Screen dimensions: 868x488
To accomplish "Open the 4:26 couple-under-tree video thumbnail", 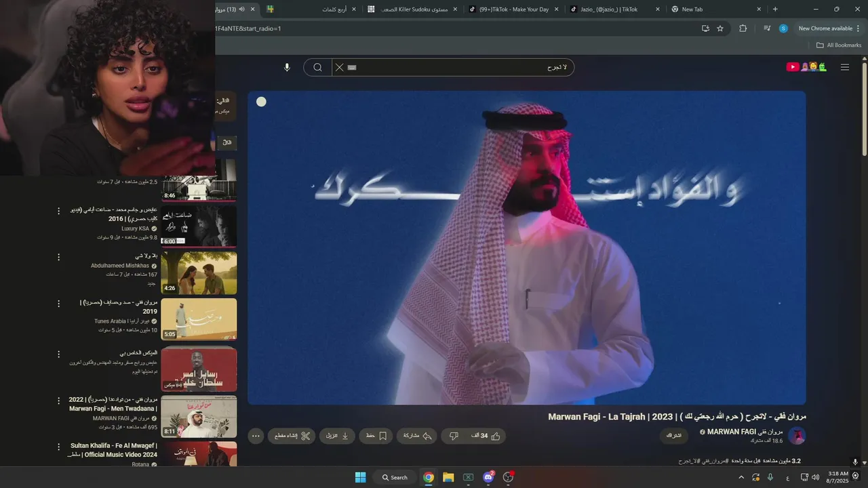I will tap(199, 272).
